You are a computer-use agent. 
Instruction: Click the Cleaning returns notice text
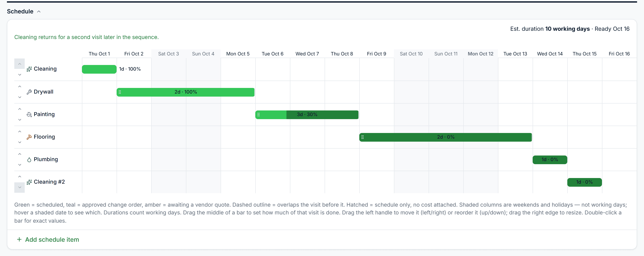86,37
